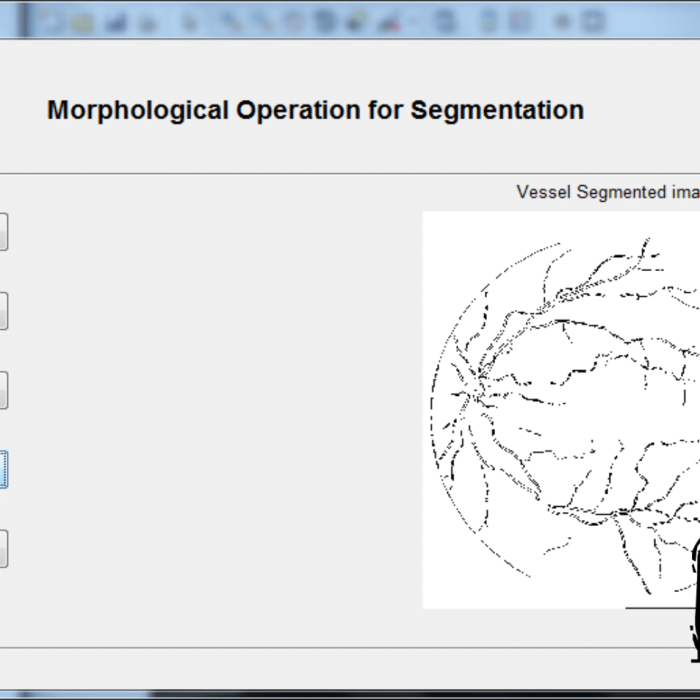
Task: Click the Show Plot Tools toolbar icon
Action: [592, 20]
